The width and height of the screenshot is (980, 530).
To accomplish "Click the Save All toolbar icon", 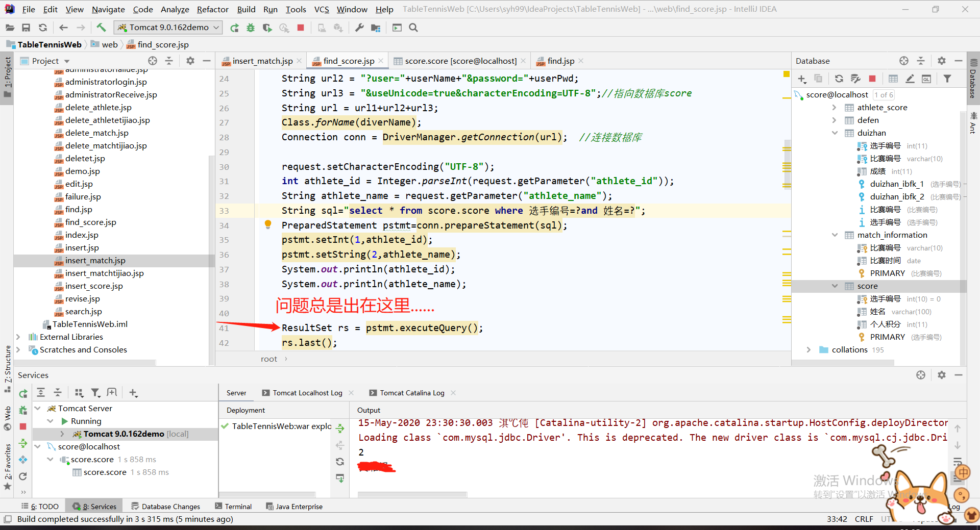I will tap(26, 28).
